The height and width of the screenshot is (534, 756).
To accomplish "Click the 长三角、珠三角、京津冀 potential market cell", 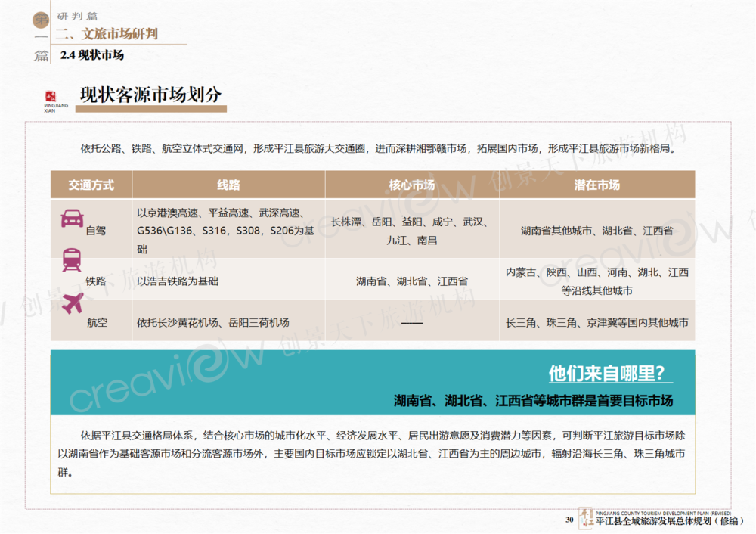I will (596, 322).
